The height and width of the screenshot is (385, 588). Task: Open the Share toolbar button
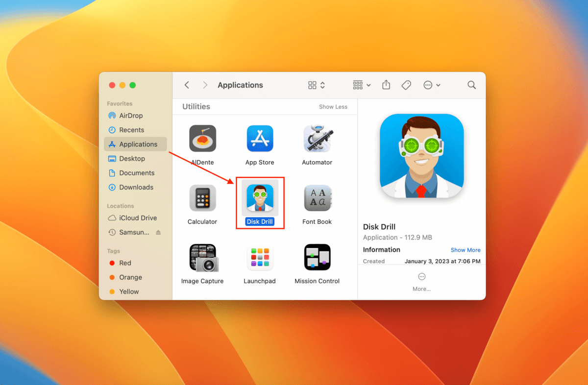coord(386,85)
